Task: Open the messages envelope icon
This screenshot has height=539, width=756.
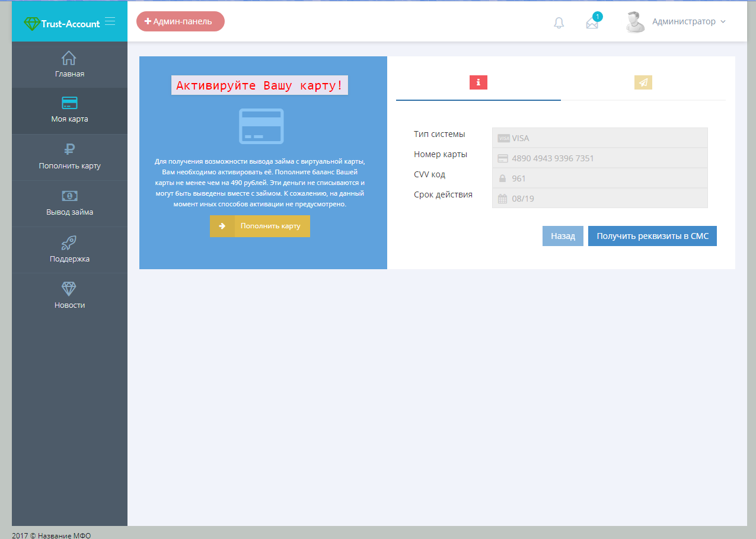Action: tap(592, 23)
